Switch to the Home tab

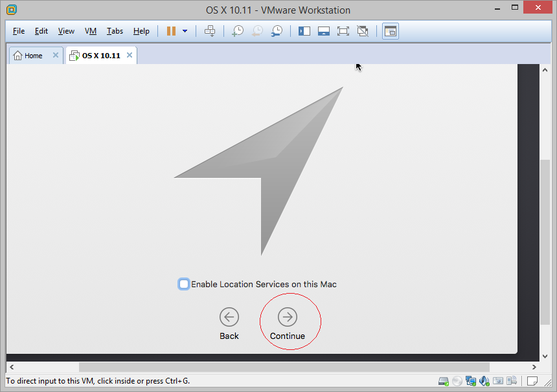coord(36,56)
